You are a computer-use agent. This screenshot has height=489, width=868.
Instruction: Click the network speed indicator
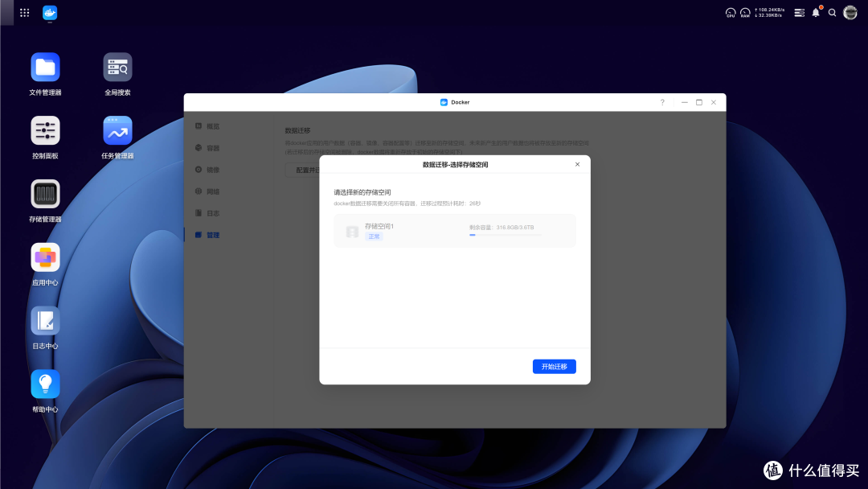(769, 13)
